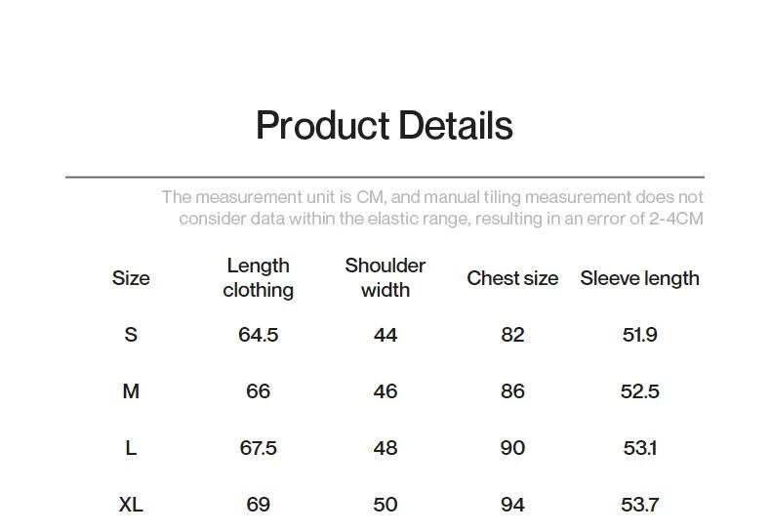This screenshot has height=532, width=771.
Task: Click the M size row label
Action: (131, 391)
